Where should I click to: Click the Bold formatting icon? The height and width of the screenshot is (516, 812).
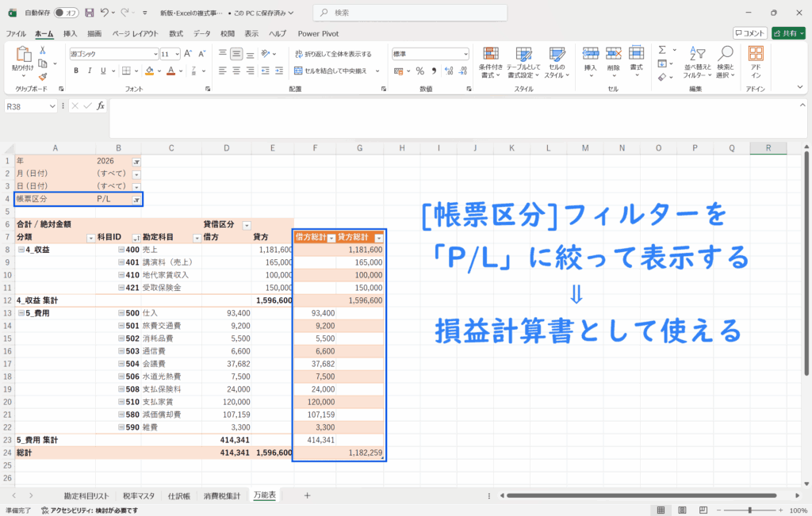tap(77, 71)
